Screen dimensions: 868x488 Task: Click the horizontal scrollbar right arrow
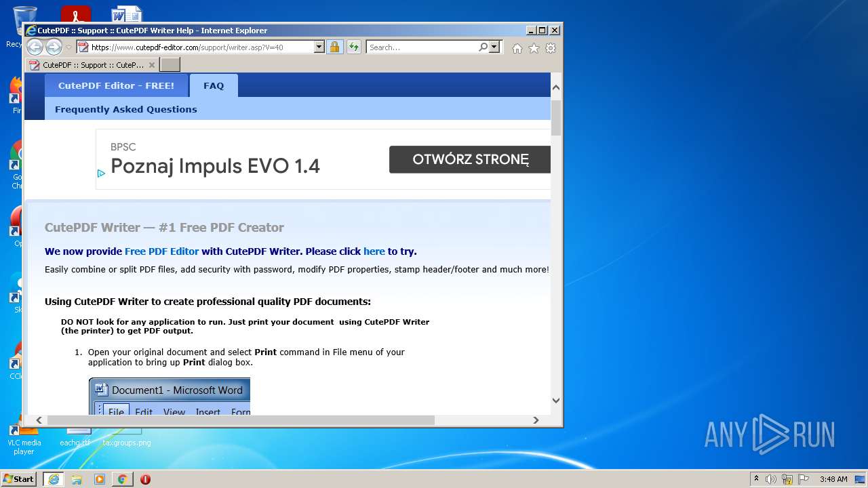click(x=536, y=420)
